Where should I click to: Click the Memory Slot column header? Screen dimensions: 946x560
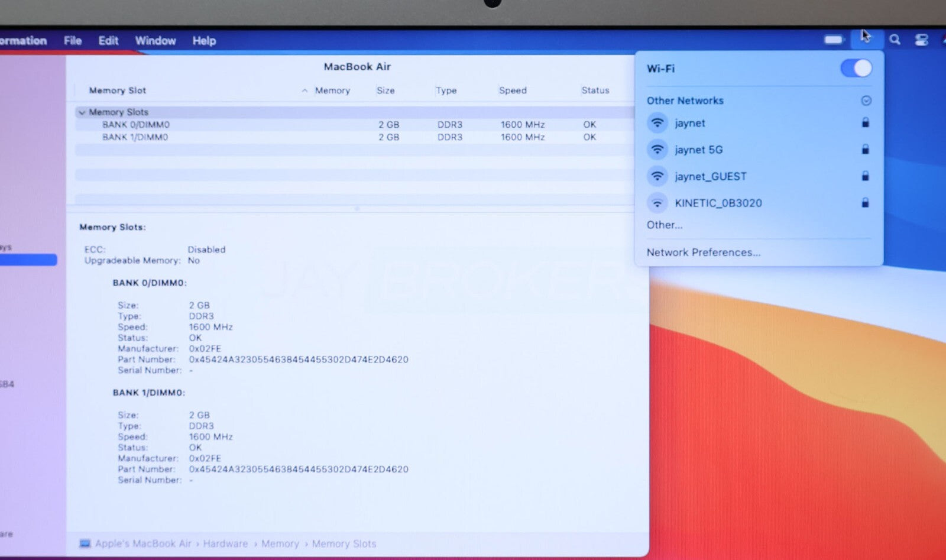click(x=117, y=90)
